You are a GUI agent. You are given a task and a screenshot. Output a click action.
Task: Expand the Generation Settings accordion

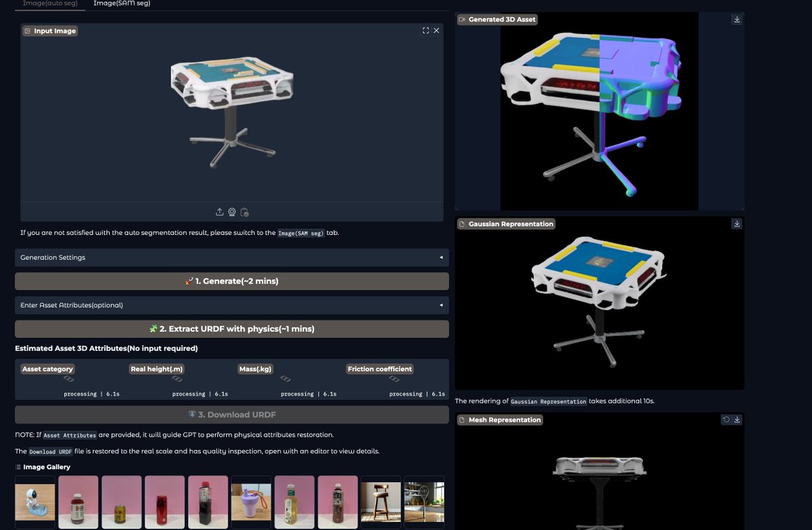click(232, 257)
